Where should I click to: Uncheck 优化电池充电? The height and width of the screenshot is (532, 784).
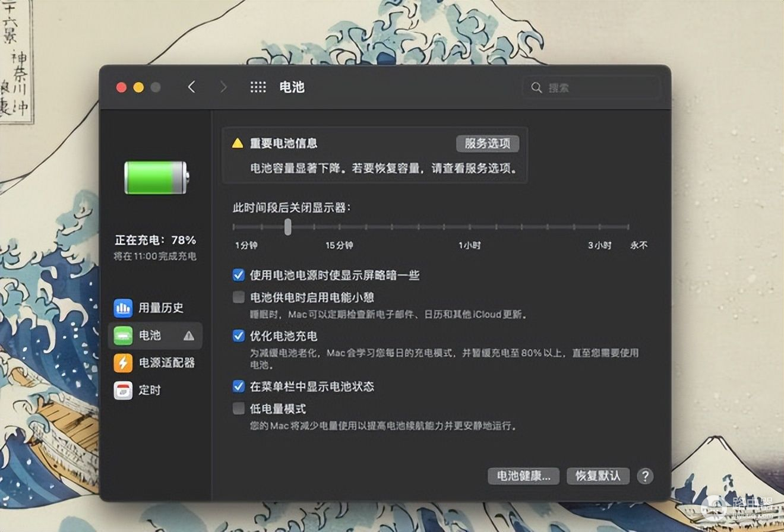238,335
